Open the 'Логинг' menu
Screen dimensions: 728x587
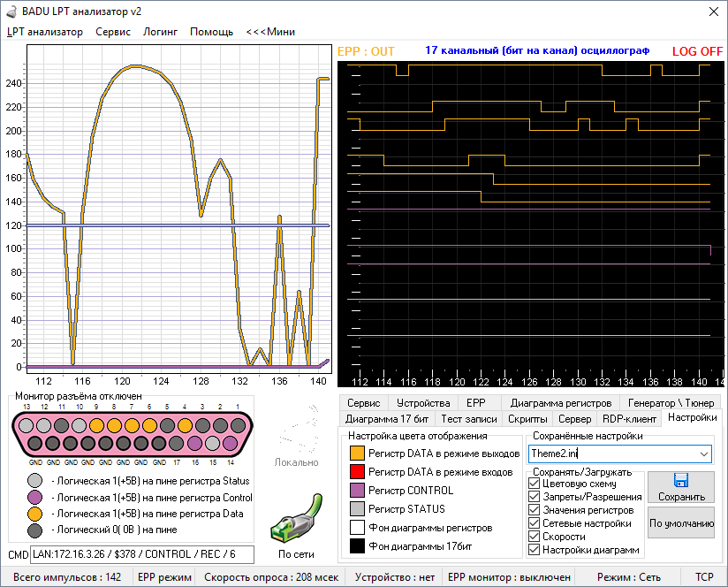click(160, 32)
